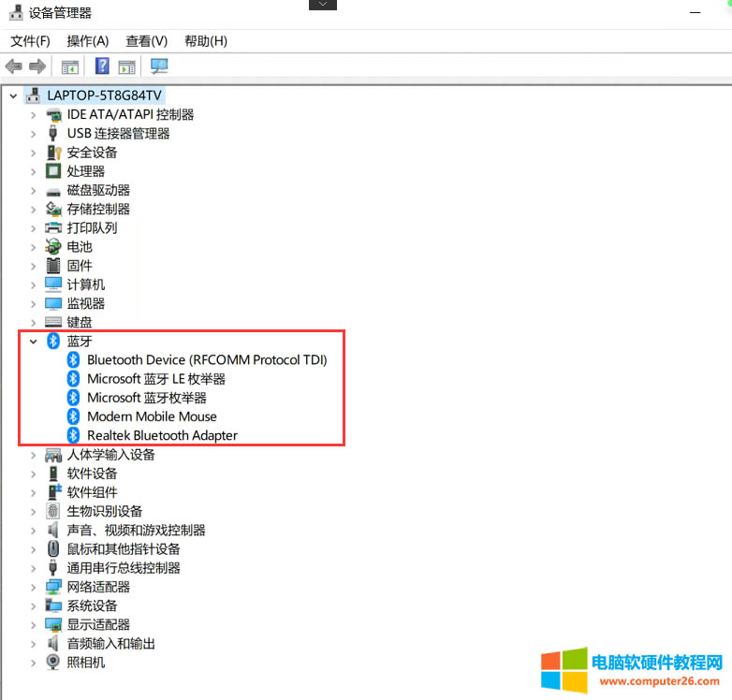Open the 帮助(H) menu
Viewport: 732px width, 700px height.
click(x=206, y=41)
